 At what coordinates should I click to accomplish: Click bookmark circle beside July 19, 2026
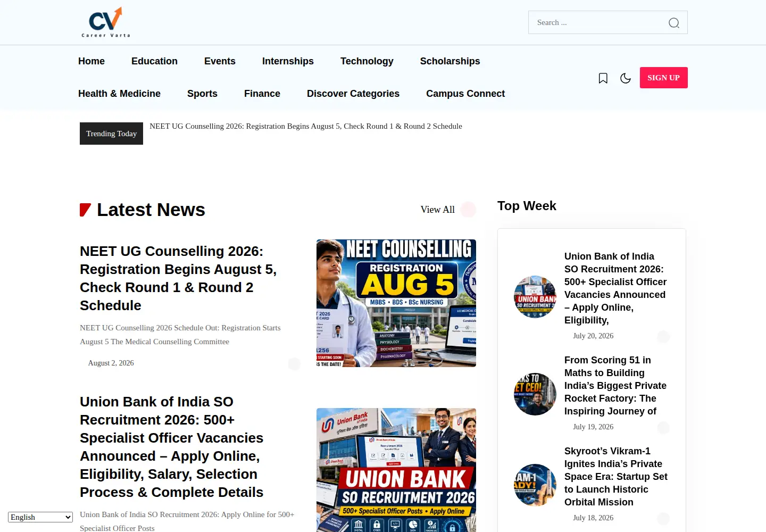663,428
